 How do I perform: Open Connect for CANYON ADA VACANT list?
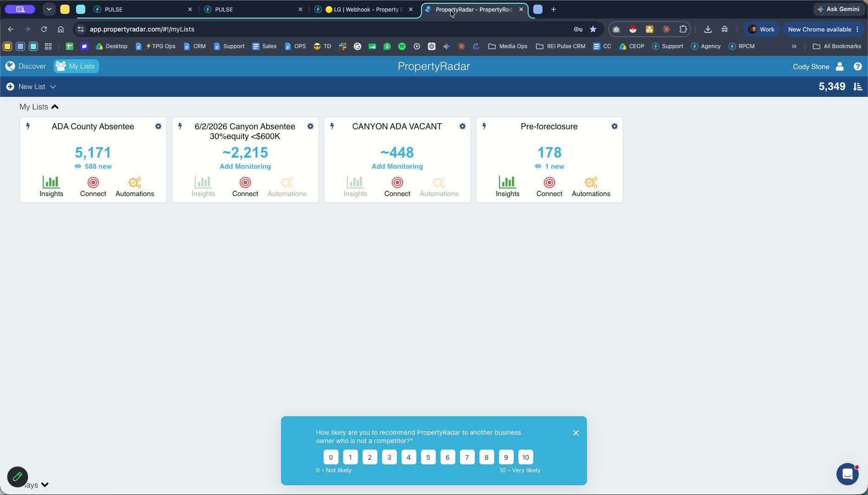[x=397, y=186]
